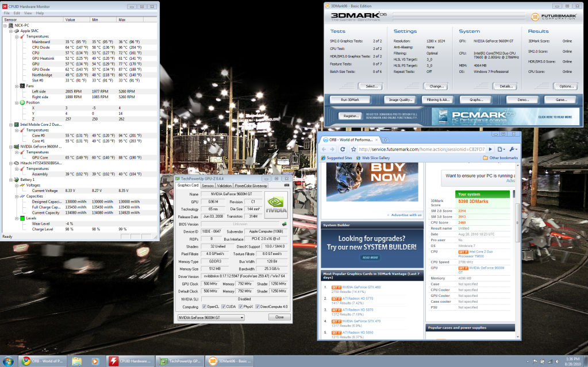Image resolution: width=588 pixels, height=367 pixels.
Task: Collapse the Apple SMC node
Action: (11, 31)
